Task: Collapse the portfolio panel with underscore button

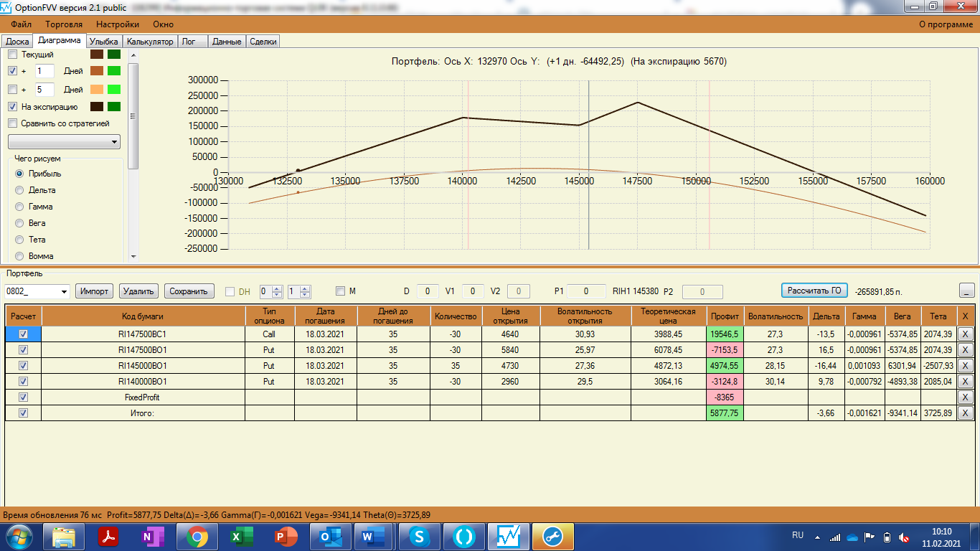Action: pyautogui.click(x=967, y=291)
